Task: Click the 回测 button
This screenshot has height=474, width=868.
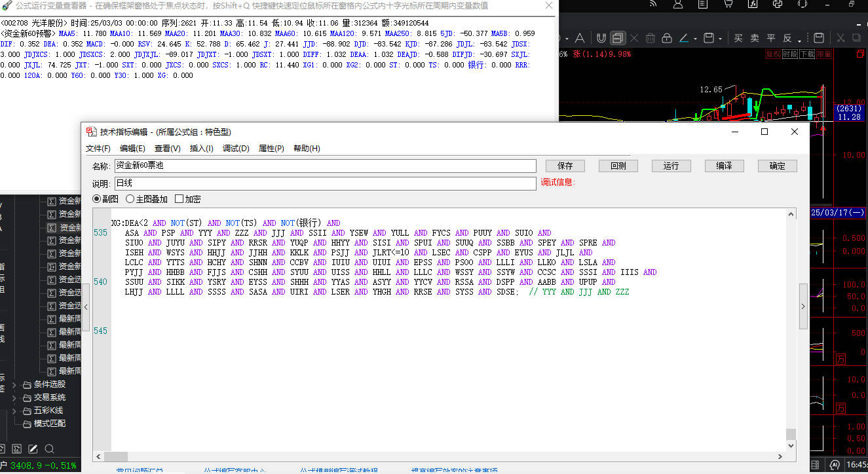Action: coord(618,166)
